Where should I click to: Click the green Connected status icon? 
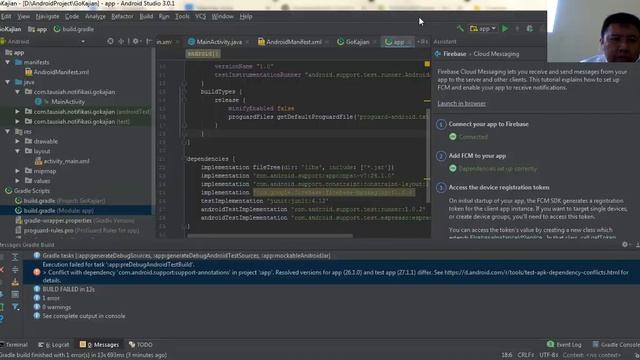pos(453,137)
